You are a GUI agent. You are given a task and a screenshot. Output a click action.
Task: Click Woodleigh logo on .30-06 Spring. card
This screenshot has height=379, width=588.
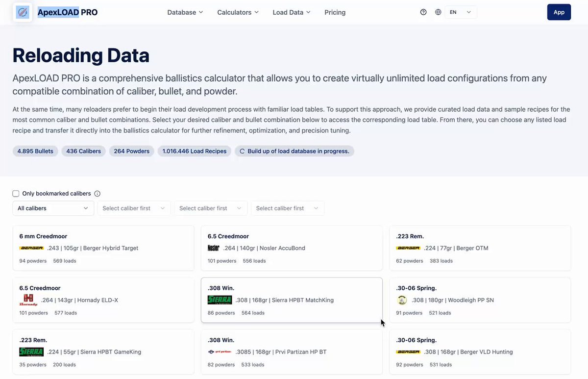click(x=402, y=300)
